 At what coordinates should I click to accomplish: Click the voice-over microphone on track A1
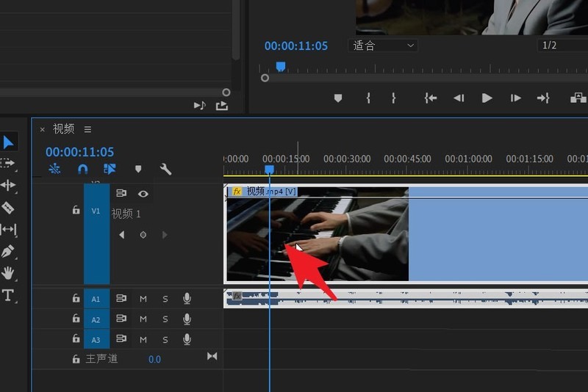187,299
